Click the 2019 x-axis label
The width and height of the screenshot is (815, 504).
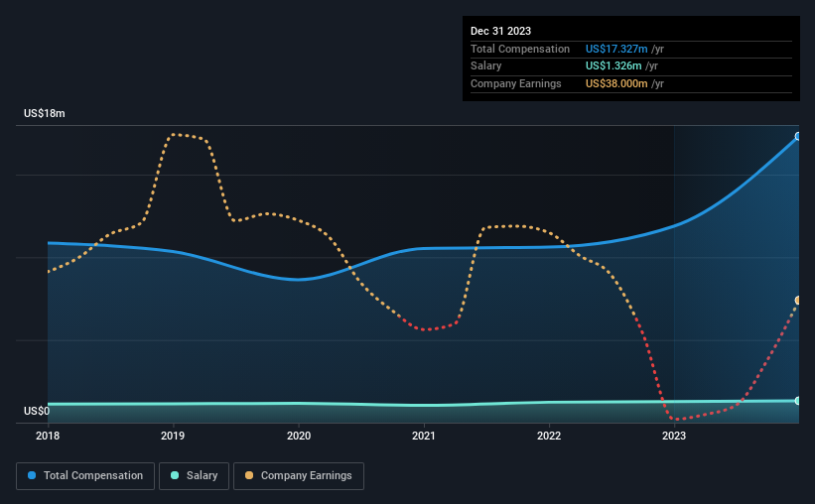tap(173, 436)
